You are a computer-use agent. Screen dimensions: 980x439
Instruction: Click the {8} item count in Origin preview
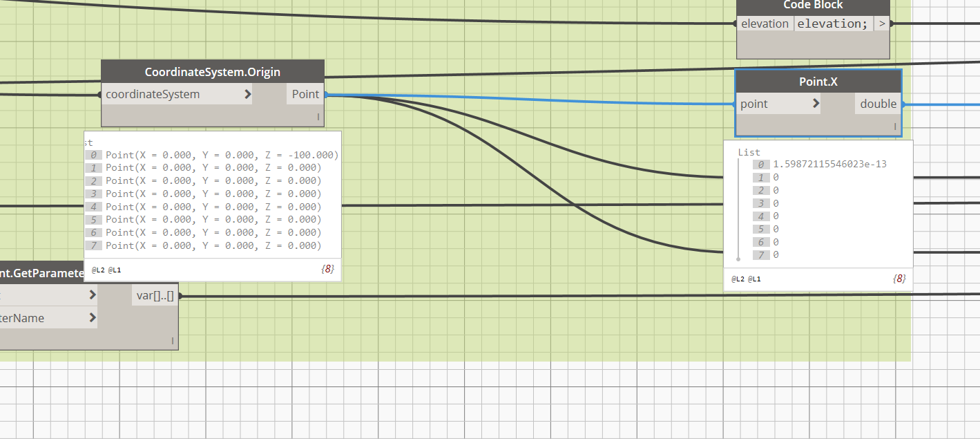(328, 269)
